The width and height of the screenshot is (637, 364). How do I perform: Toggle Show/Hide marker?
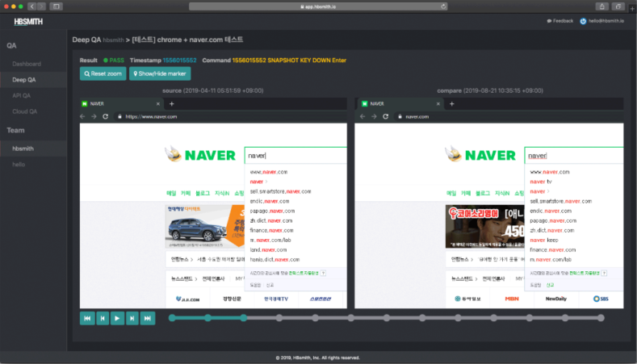coord(157,73)
